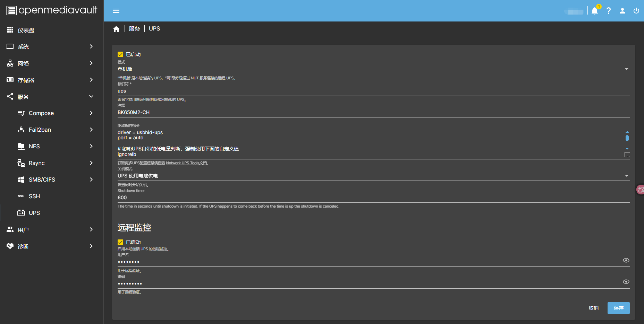Expand the 网络 menu chevron
The width and height of the screenshot is (644, 324).
[91, 63]
